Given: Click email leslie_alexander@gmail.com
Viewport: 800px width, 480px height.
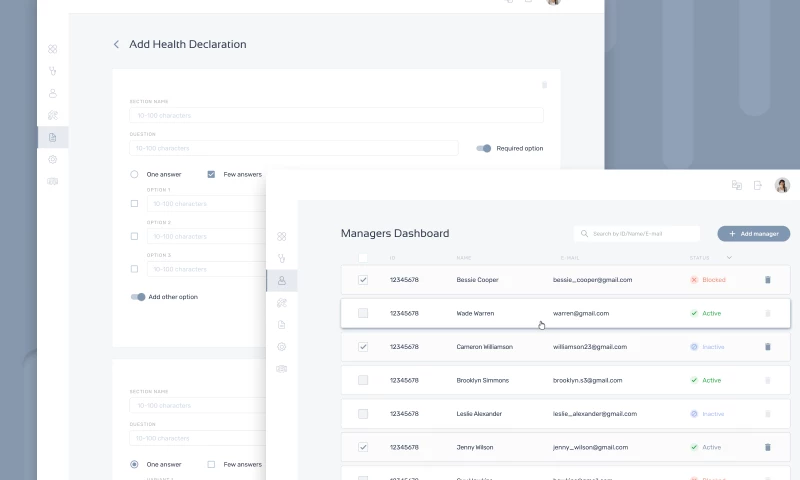Looking at the screenshot, I should (595, 414).
